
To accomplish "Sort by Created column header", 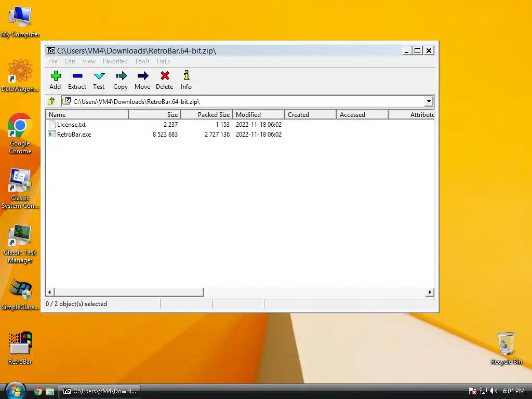I will (311, 114).
